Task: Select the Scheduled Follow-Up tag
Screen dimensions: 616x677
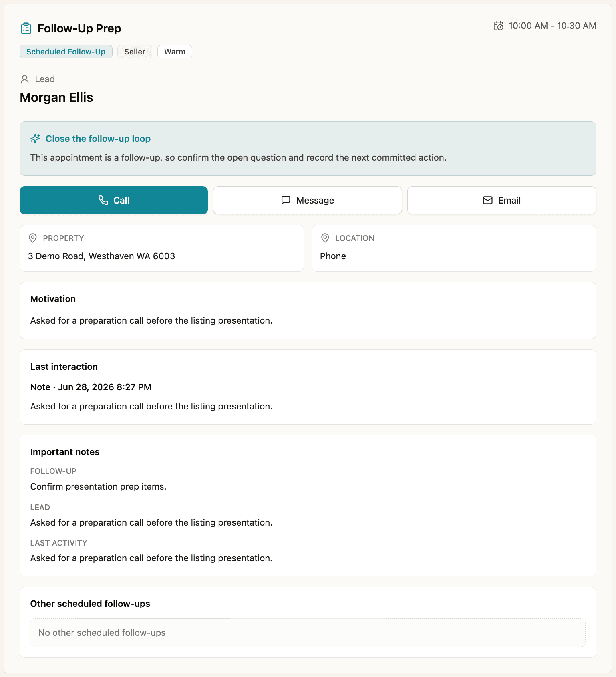Action: [x=66, y=52]
